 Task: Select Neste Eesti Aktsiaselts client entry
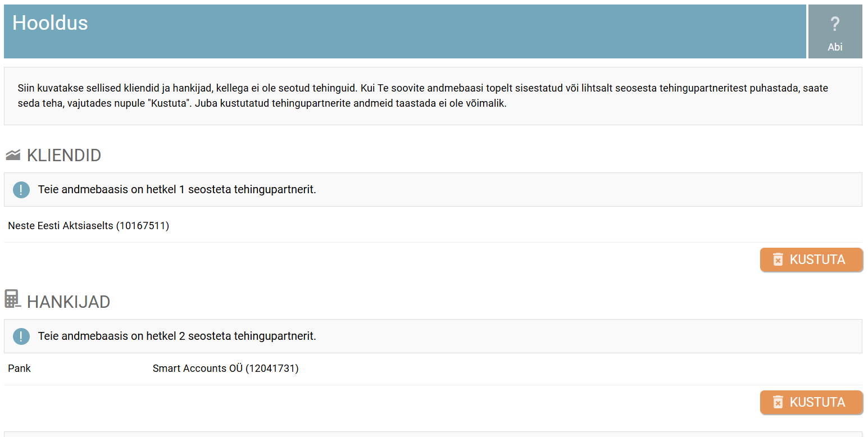pos(88,226)
